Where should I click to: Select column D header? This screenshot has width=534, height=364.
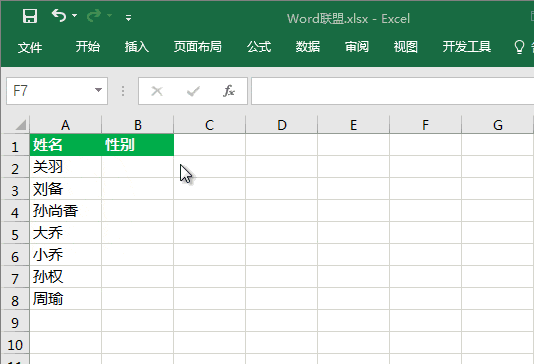282,125
